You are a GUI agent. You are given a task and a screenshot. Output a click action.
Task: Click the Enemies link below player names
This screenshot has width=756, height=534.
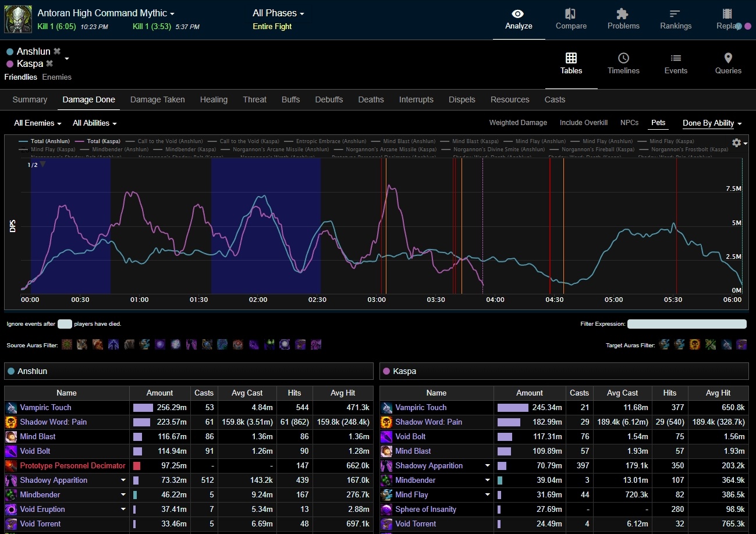tap(56, 77)
